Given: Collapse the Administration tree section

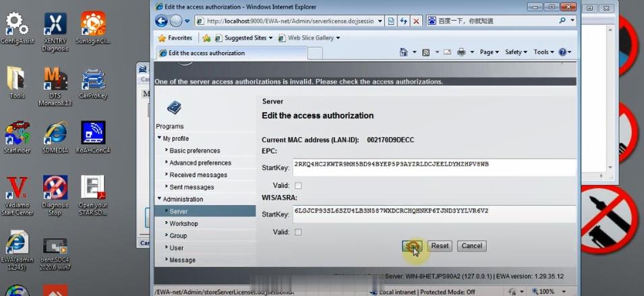Looking at the screenshot, I should 159,198.
